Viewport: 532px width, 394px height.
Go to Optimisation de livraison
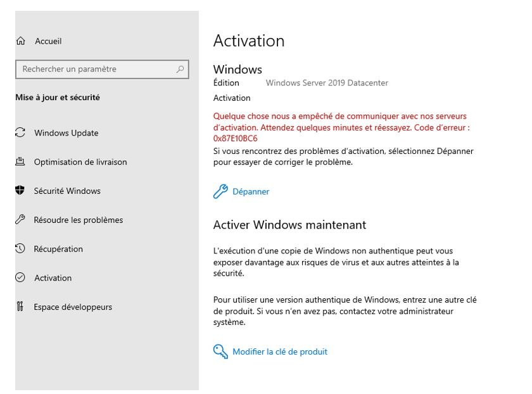click(x=80, y=162)
